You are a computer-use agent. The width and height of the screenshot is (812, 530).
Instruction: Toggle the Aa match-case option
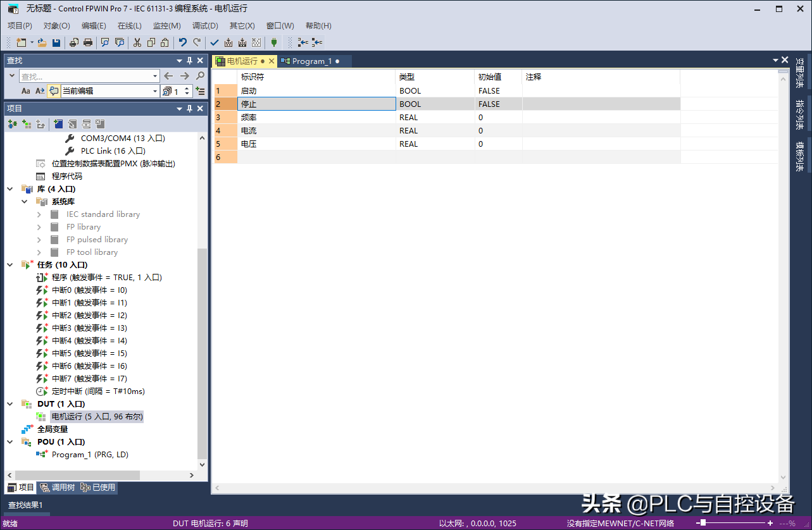[26, 91]
